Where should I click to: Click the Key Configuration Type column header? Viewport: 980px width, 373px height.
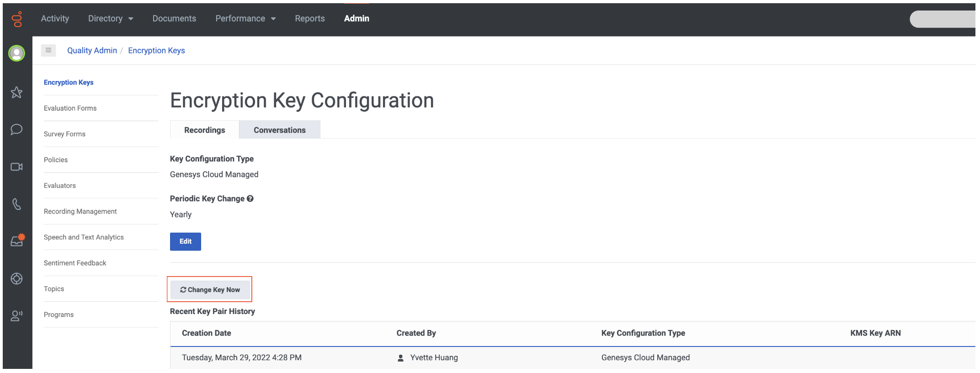[643, 333]
